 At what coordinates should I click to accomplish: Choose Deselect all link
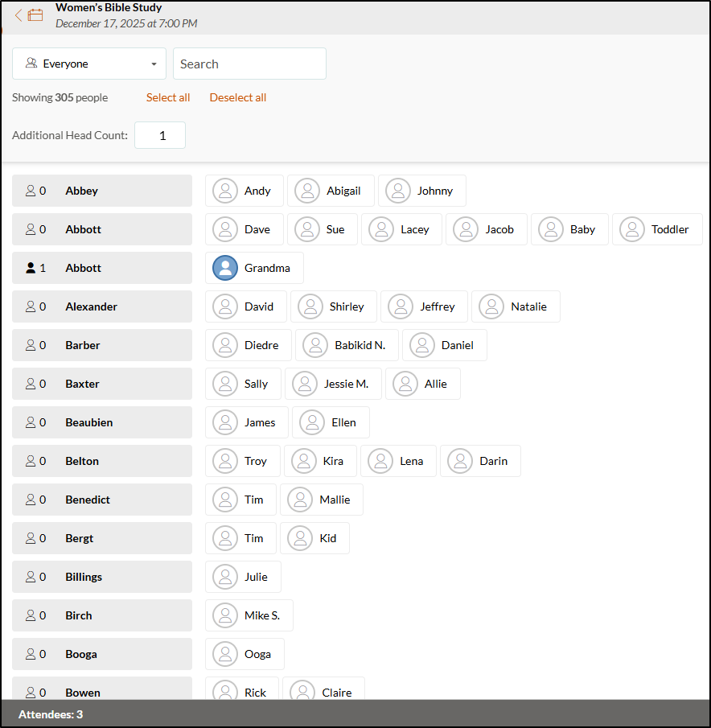[237, 97]
